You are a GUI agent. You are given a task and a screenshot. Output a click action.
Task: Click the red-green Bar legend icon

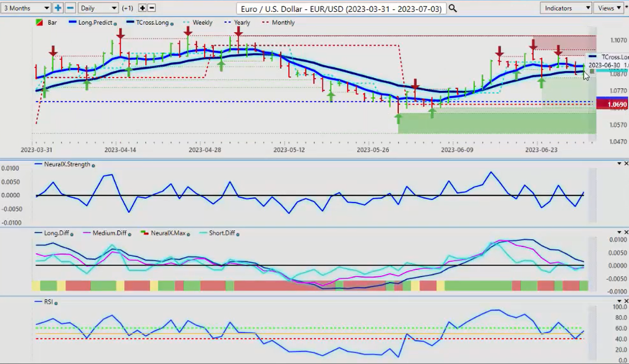click(39, 23)
